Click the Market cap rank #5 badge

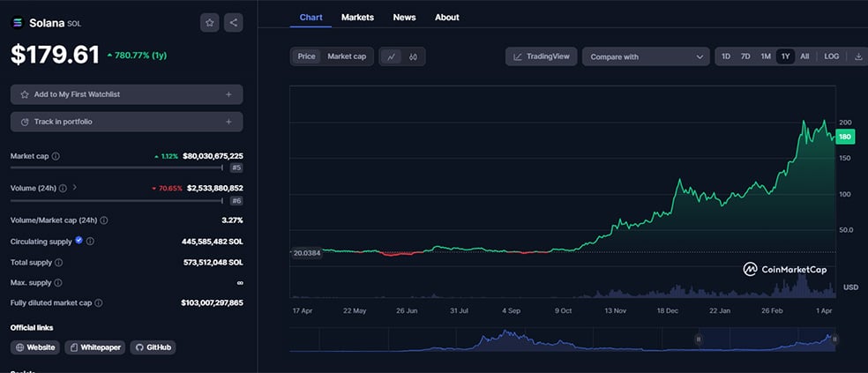(x=236, y=168)
